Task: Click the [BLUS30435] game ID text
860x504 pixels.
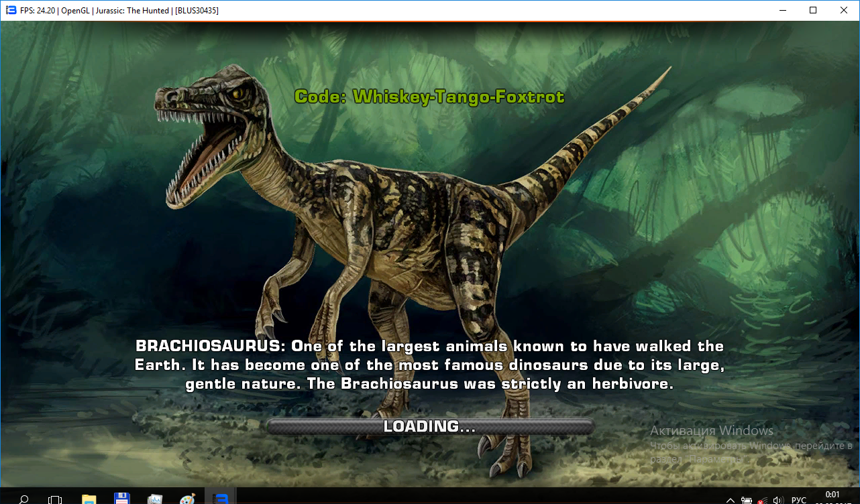Action: [x=197, y=10]
